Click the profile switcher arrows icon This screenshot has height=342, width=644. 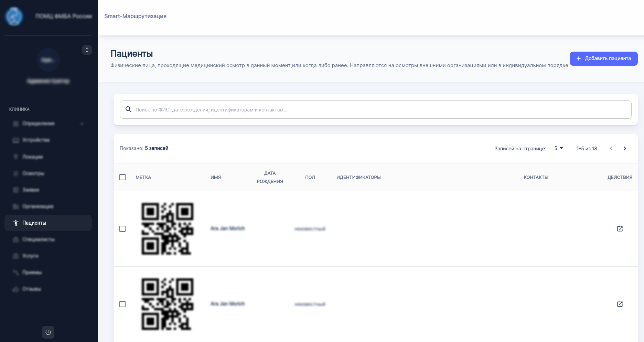click(x=87, y=50)
